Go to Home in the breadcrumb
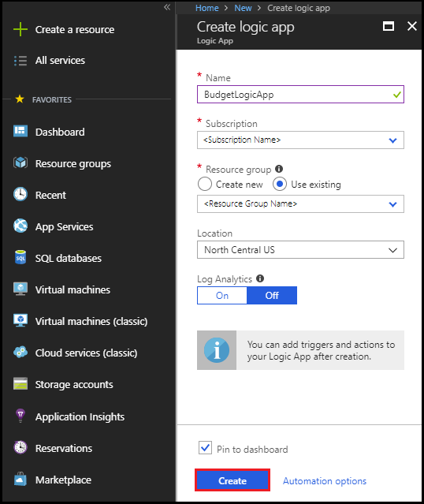Screen dimensions: 424x504 pyautogui.click(x=207, y=8)
